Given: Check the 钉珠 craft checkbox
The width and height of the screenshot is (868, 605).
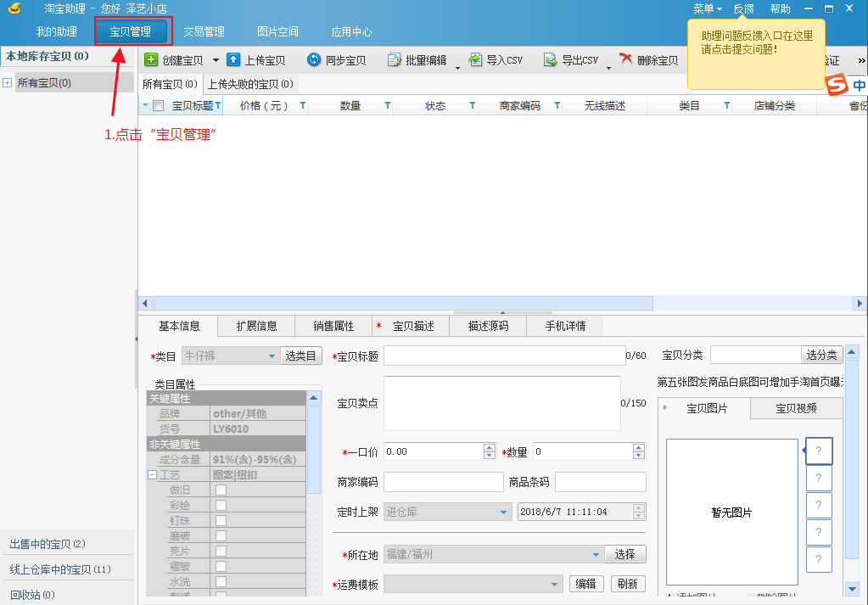Looking at the screenshot, I should (x=221, y=520).
